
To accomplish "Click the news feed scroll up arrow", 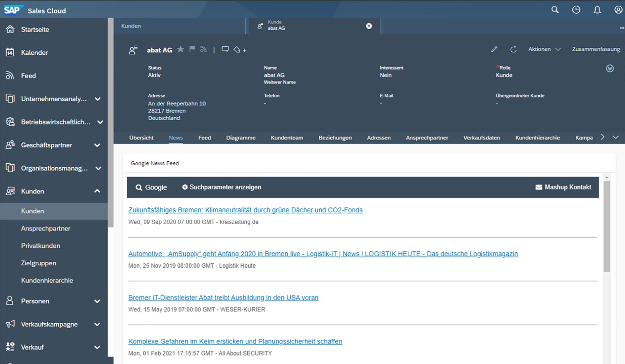I will pos(606,177).
